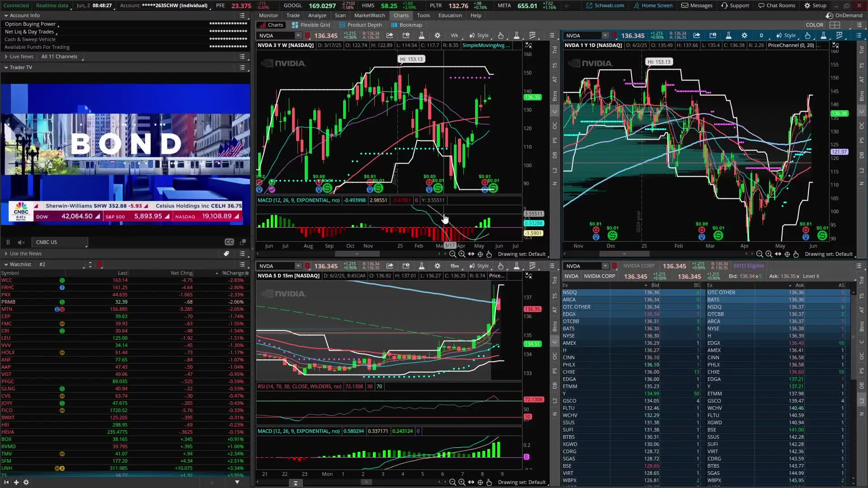
Task: Collapse the Trader TV section
Action: [x=6, y=67]
